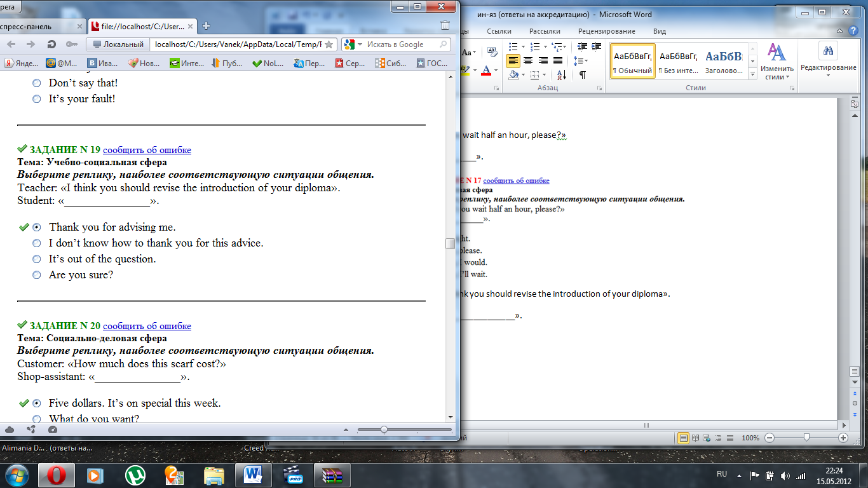Click the Локальный address badge

click(119, 44)
